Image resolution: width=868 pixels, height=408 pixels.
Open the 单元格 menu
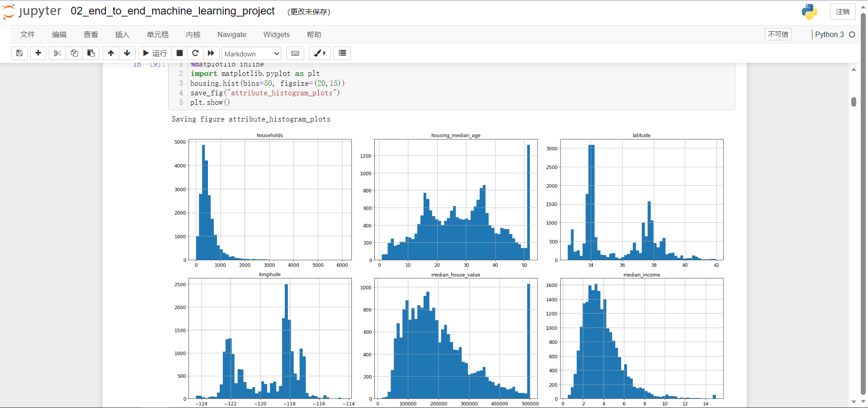click(158, 34)
